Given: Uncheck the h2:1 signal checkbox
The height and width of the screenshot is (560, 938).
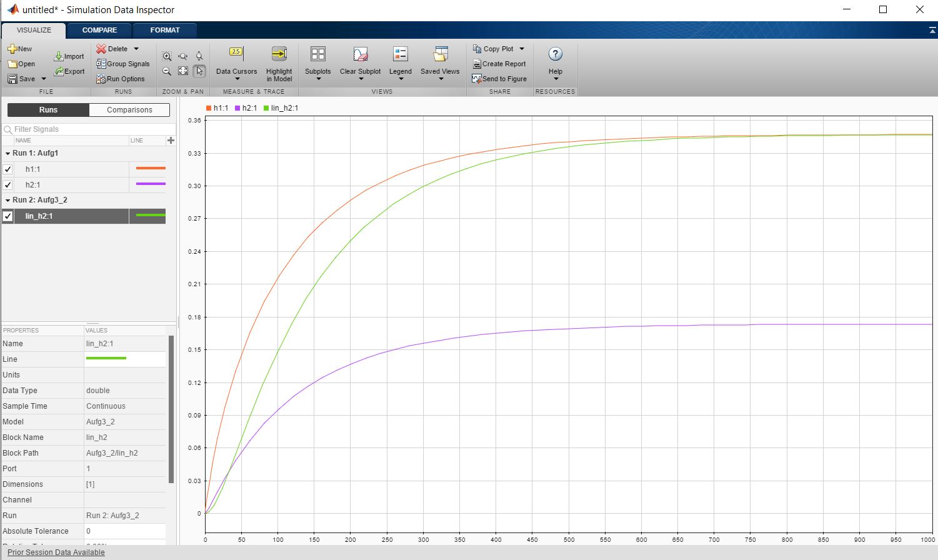Looking at the screenshot, I should [x=7, y=185].
